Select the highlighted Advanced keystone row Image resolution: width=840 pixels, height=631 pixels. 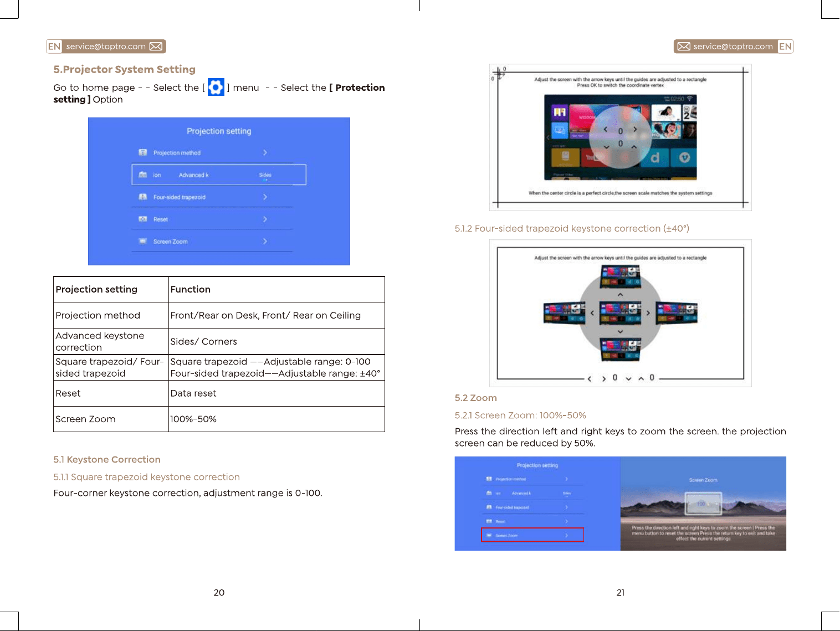coord(219,175)
